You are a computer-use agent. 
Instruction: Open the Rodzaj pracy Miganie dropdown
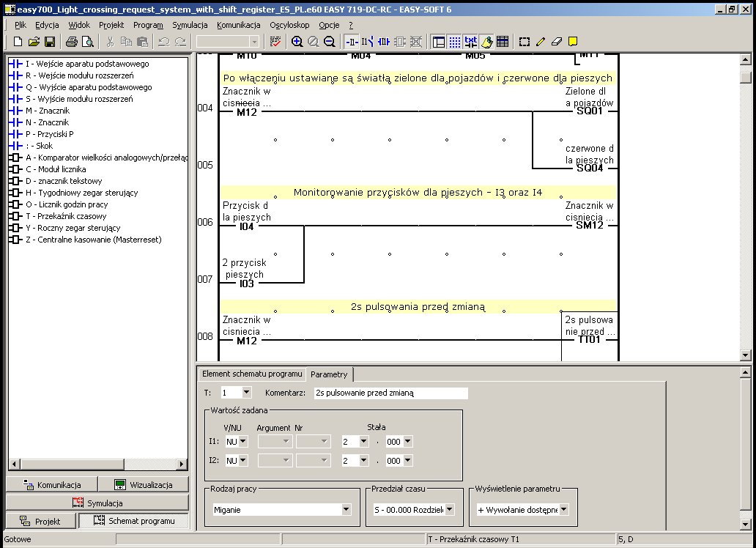point(346,509)
